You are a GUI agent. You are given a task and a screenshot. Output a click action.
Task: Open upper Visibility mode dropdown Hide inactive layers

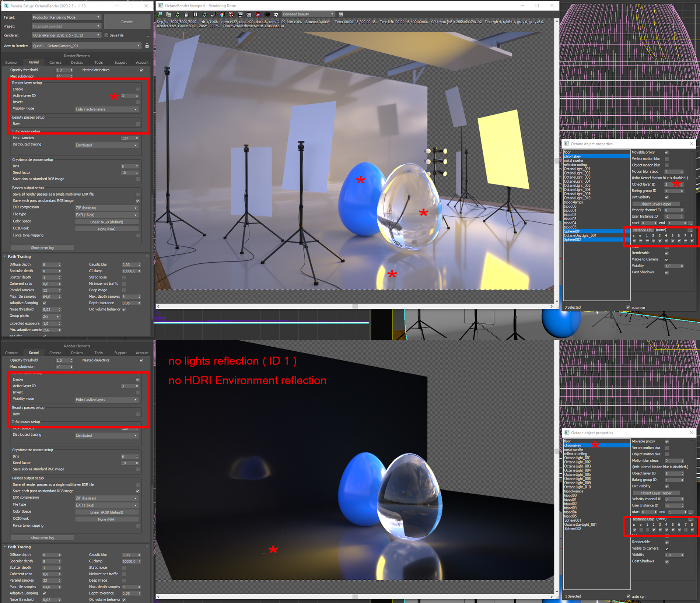pos(106,109)
